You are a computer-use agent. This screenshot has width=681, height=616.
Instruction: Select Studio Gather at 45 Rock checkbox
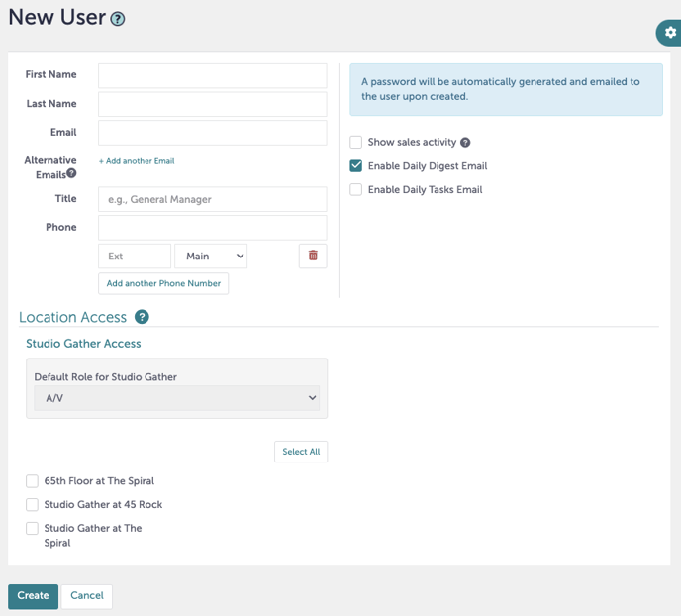click(33, 505)
